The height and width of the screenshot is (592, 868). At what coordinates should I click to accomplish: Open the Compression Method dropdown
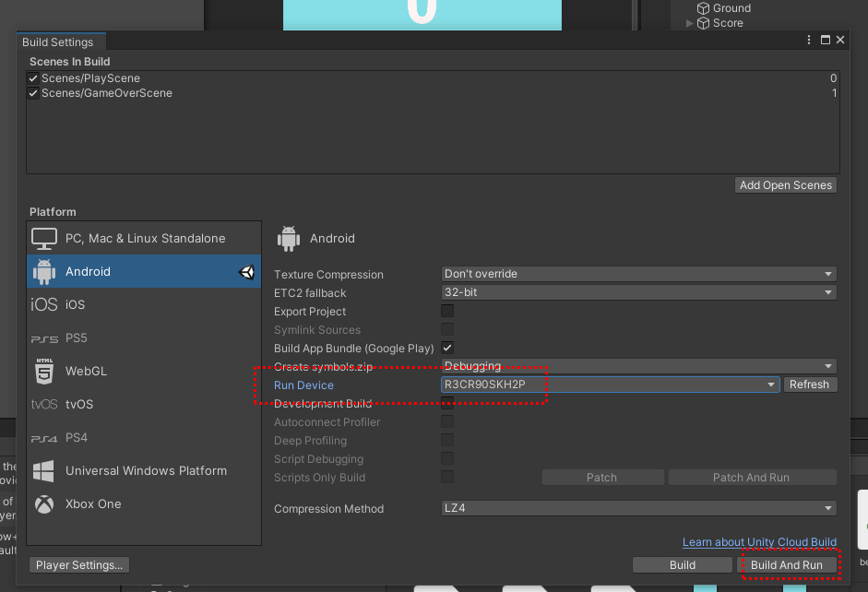coord(639,508)
